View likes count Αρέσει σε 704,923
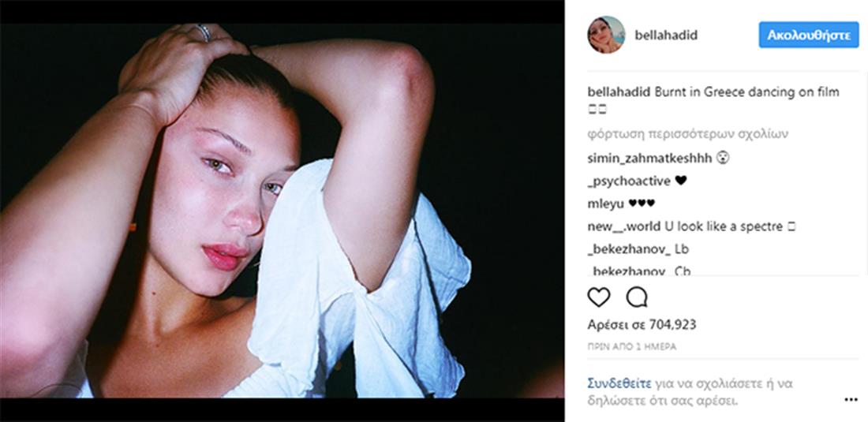Screen dimensions: 868x422 point(642,325)
